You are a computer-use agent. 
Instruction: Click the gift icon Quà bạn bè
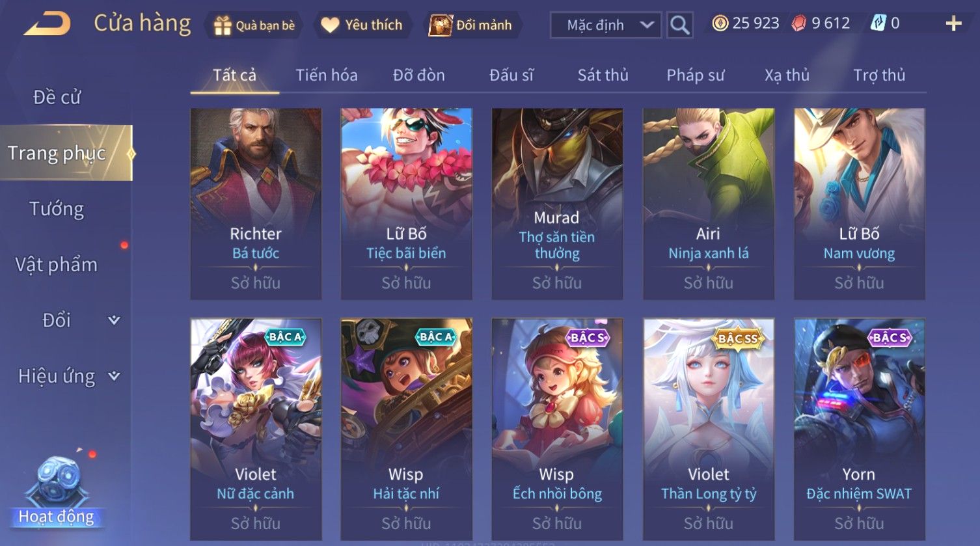click(x=223, y=25)
